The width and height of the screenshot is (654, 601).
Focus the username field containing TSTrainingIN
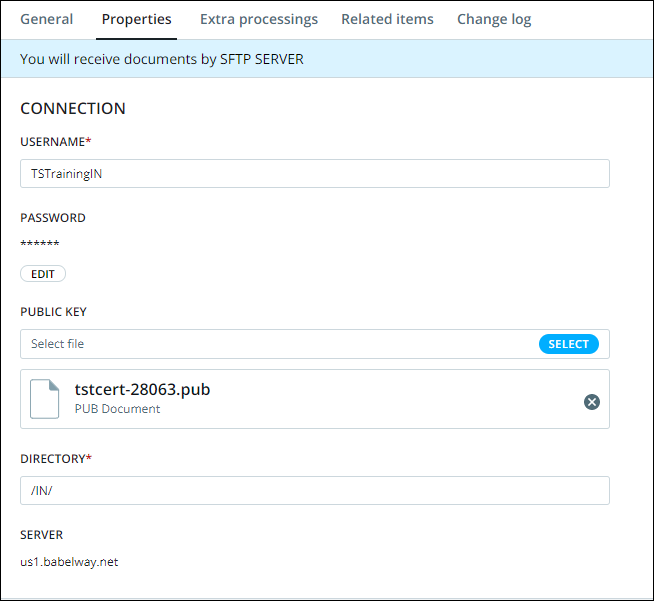click(x=315, y=174)
